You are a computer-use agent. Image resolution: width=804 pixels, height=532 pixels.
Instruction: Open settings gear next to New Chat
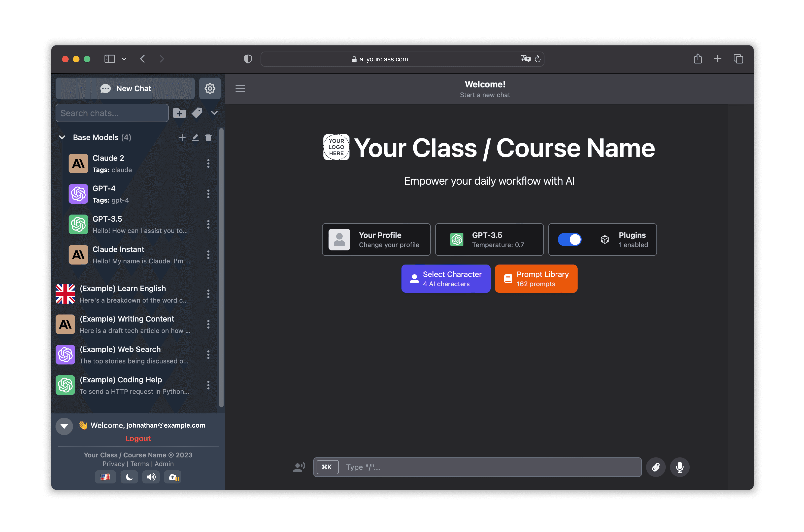(x=210, y=89)
